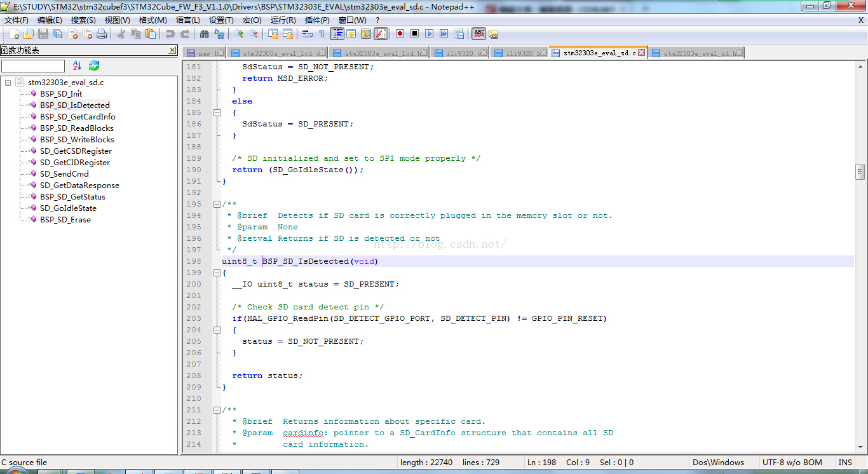Collapse the stm32303e_eval_sd.c tree node

pyautogui.click(x=8, y=83)
